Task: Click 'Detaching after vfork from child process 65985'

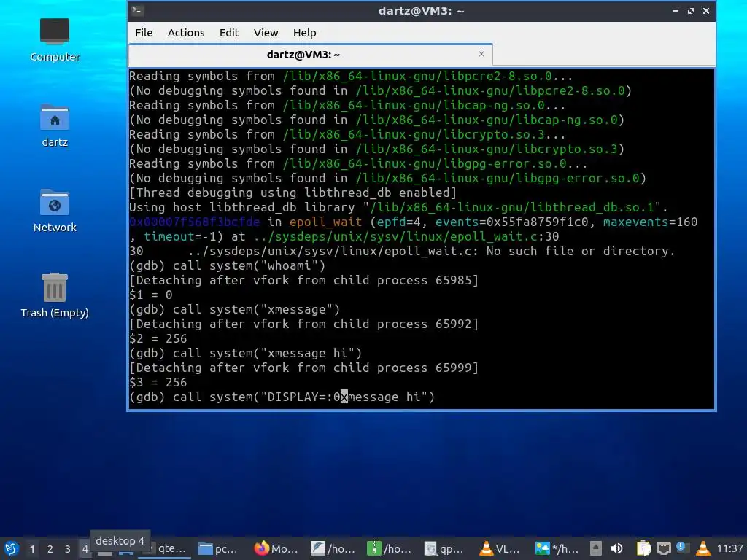Action: tap(303, 280)
